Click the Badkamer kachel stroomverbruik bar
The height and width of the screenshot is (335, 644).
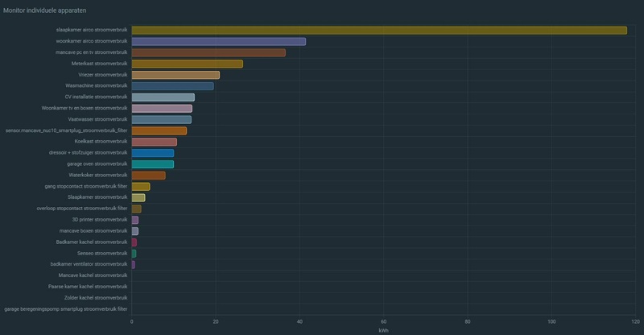pyautogui.click(x=134, y=242)
